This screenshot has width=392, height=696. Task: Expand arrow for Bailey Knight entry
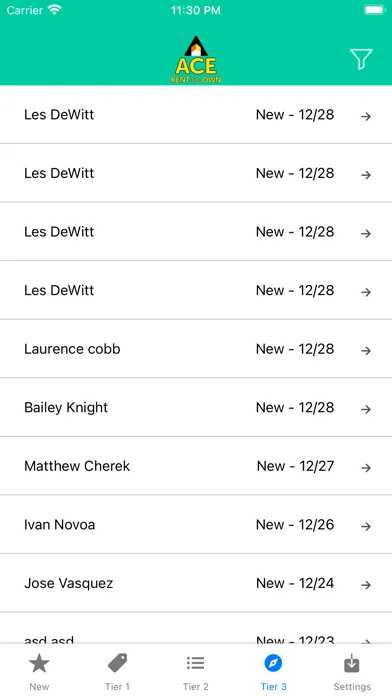[x=366, y=409]
